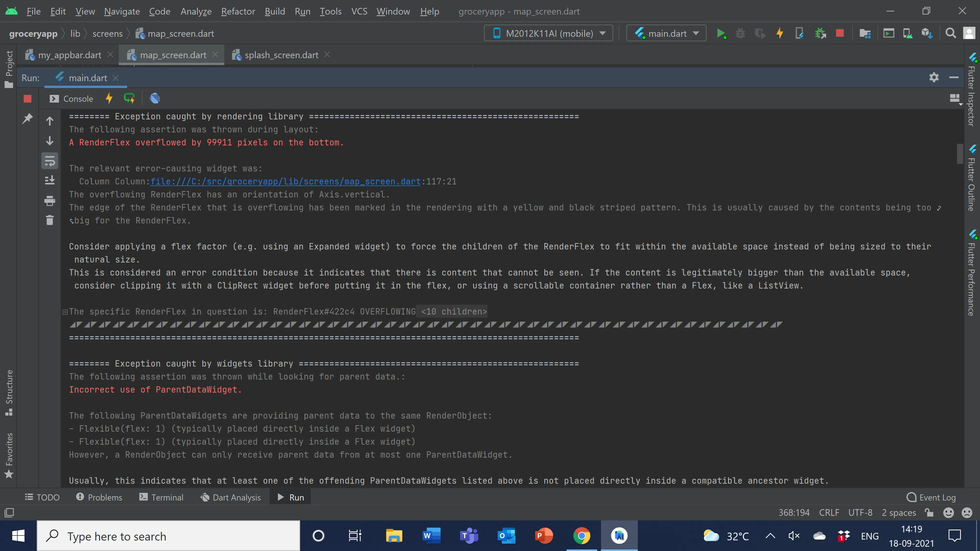Click the Flutter Hot Reload lightning icon in console toolbar
This screenshot has height=551, width=980.
click(x=109, y=98)
